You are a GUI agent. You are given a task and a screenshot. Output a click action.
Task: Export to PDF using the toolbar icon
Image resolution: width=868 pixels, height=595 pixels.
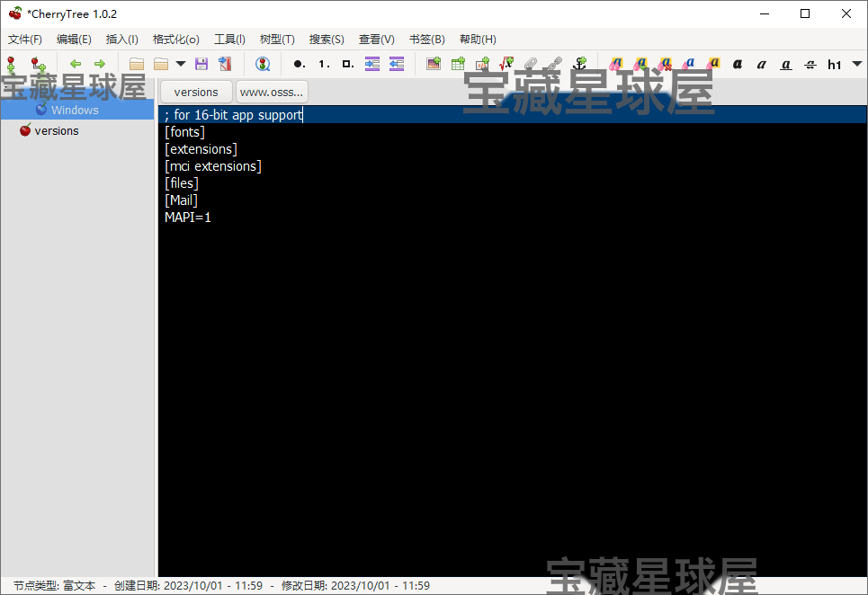point(225,64)
